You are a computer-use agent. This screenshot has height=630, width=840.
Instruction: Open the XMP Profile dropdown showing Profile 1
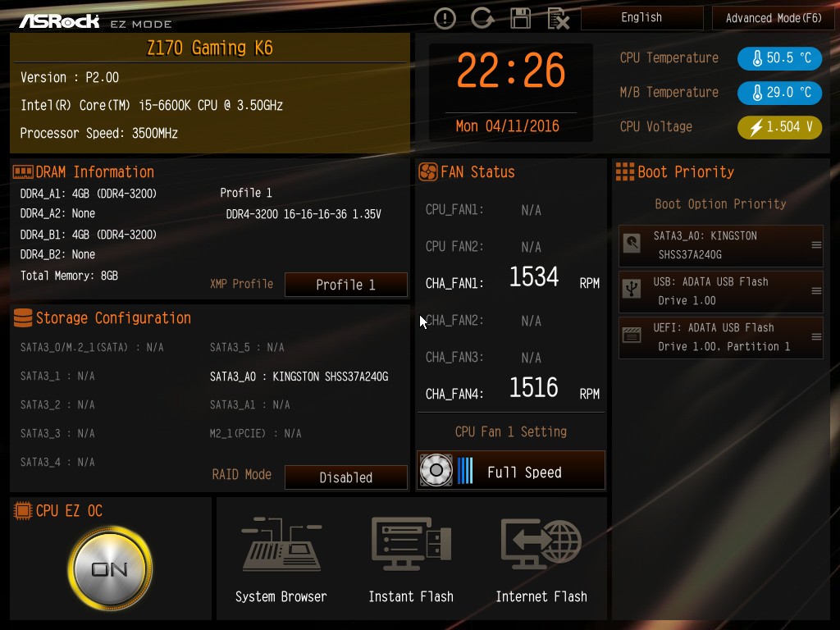click(x=345, y=285)
